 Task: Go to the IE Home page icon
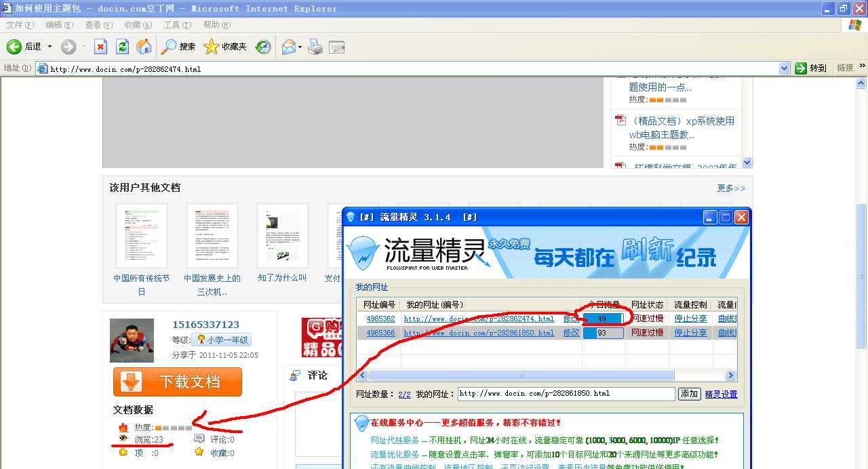[144, 47]
